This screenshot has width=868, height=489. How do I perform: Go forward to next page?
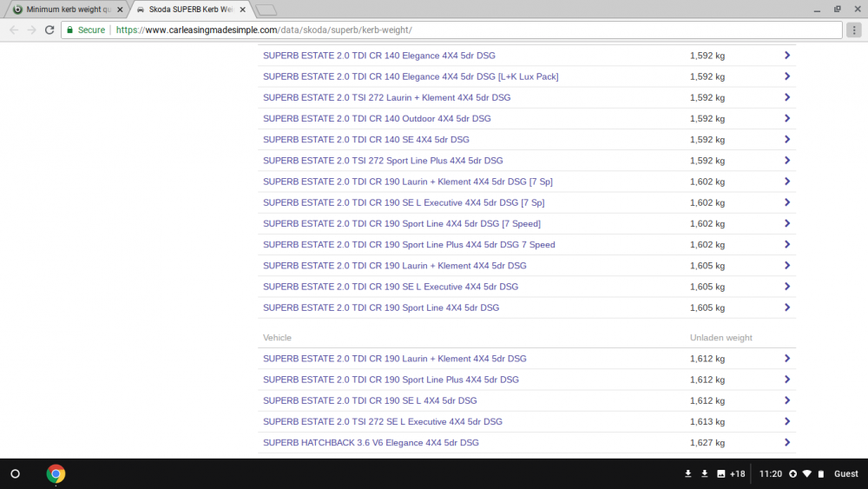(31, 30)
